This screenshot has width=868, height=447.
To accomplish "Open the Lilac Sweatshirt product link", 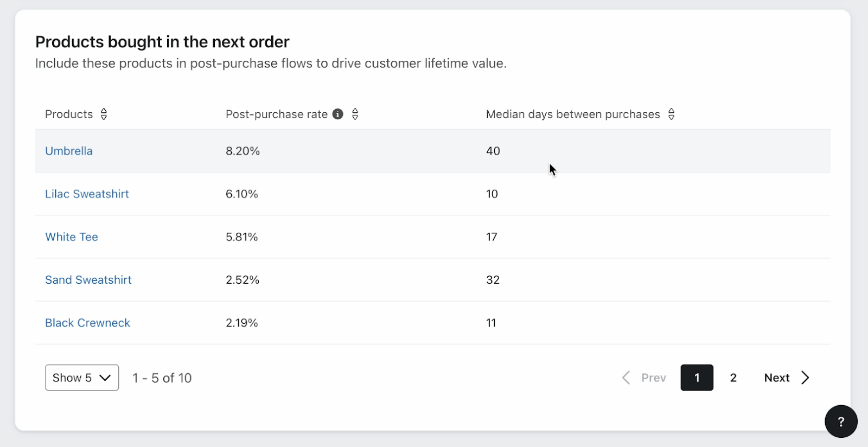I will tap(87, 194).
